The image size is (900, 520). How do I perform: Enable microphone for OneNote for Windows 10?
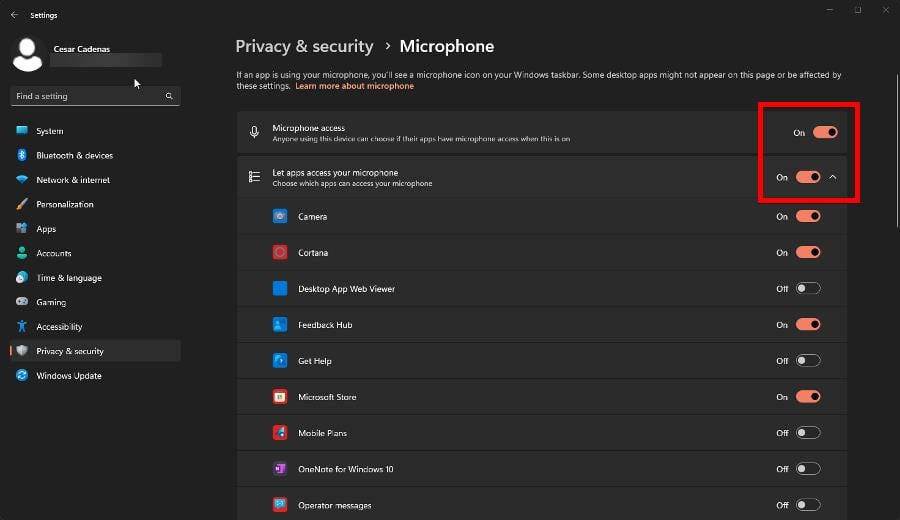point(808,469)
